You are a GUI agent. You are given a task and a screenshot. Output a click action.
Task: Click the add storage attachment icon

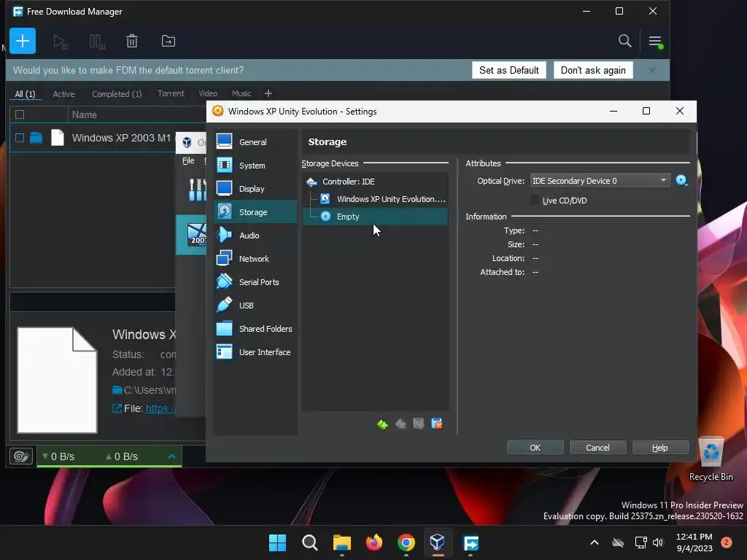click(x=419, y=424)
